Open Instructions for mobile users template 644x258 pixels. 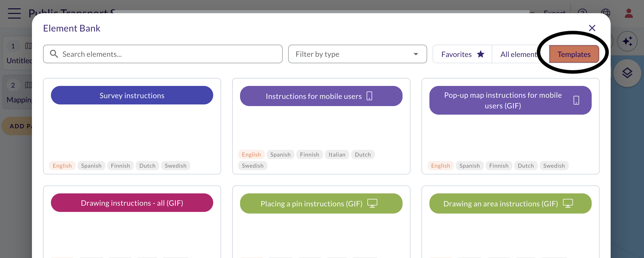point(321,96)
